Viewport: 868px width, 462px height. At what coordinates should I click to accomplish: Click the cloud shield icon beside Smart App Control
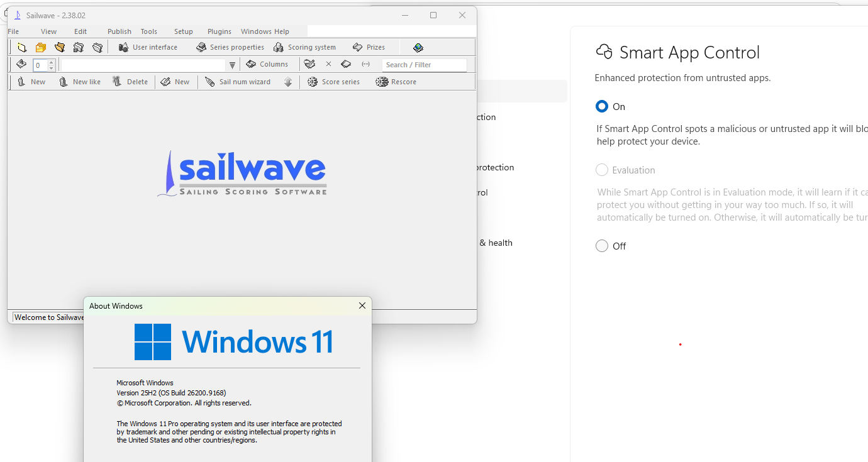tap(604, 52)
